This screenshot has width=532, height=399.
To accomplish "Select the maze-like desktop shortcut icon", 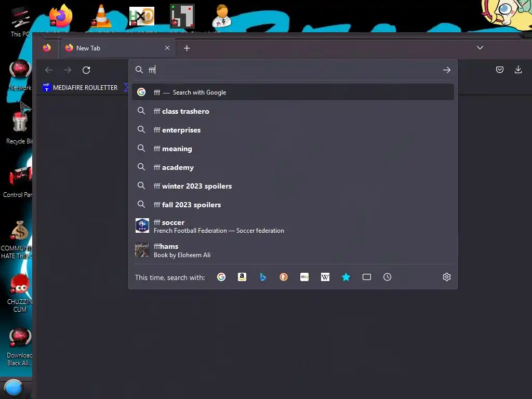I will pyautogui.click(x=182, y=16).
